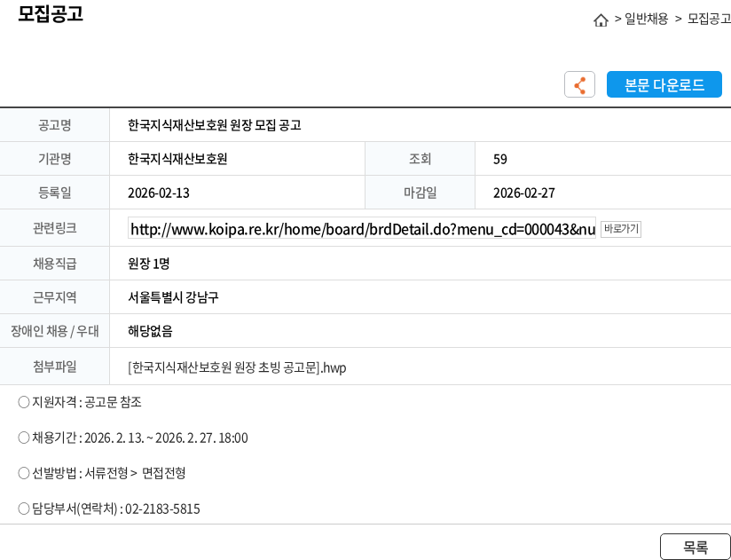Click the 마감일 column label
The height and width of the screenshot is (560, 731).
(x=420, y=193)
